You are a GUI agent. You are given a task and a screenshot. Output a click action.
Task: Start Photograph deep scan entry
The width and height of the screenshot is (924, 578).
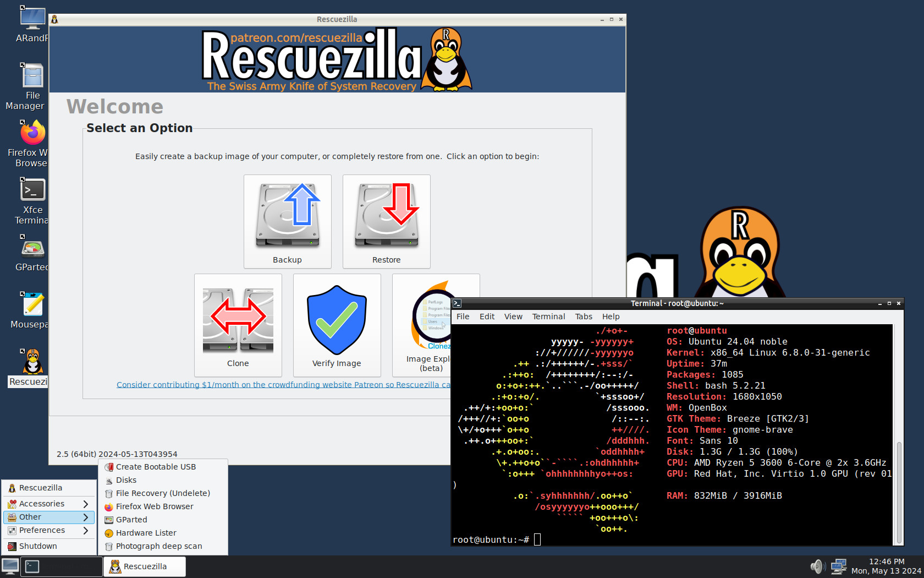163,546
